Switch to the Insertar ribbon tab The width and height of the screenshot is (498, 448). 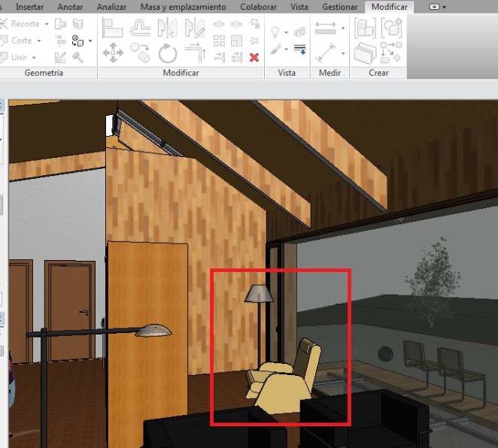click(x=29, y=7)
